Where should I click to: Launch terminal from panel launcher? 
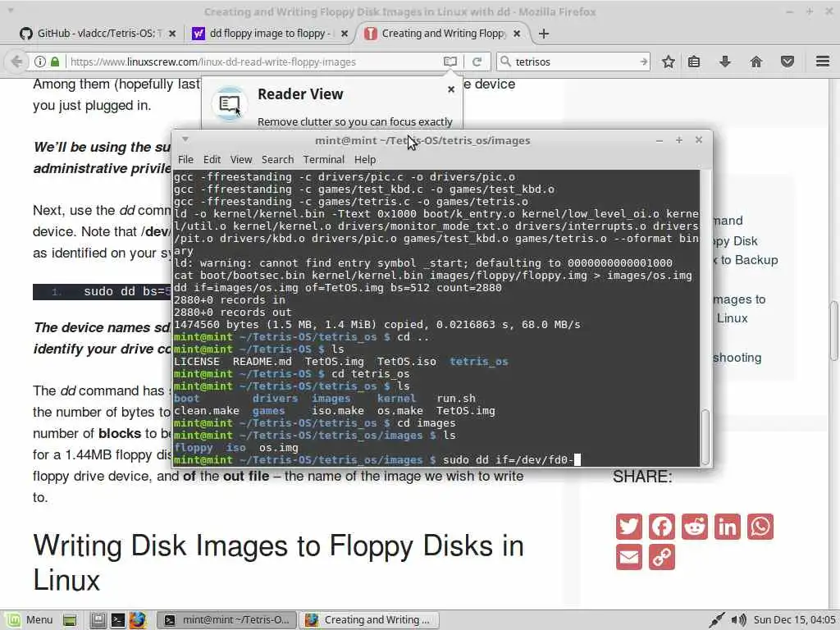(117, 620)
